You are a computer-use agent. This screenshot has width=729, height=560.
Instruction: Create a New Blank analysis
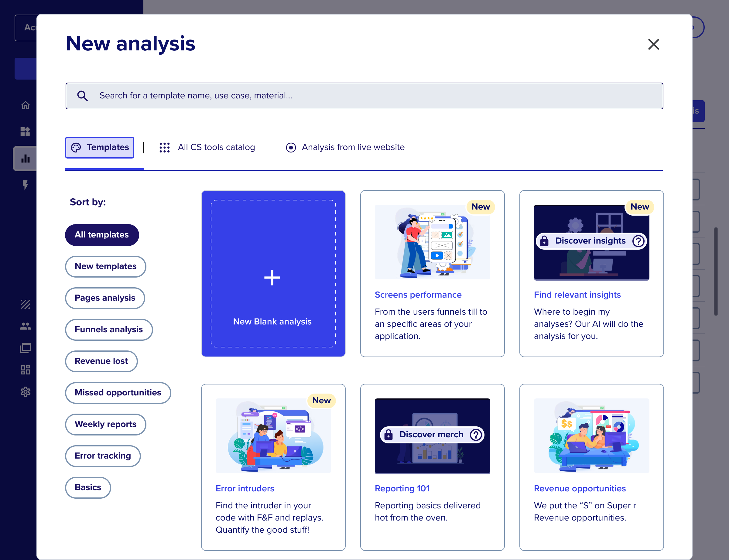(x=273, y=273)
